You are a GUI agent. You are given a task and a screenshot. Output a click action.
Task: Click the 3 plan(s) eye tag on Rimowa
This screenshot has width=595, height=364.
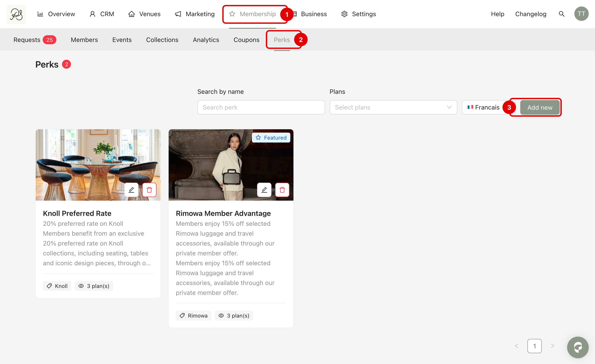tap(234, 316)
